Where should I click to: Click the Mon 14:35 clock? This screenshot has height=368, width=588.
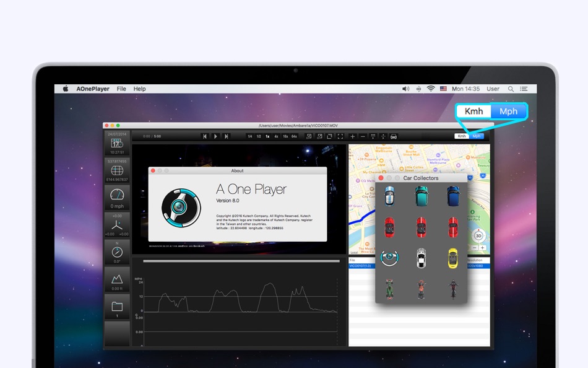[x=465, y=89]
